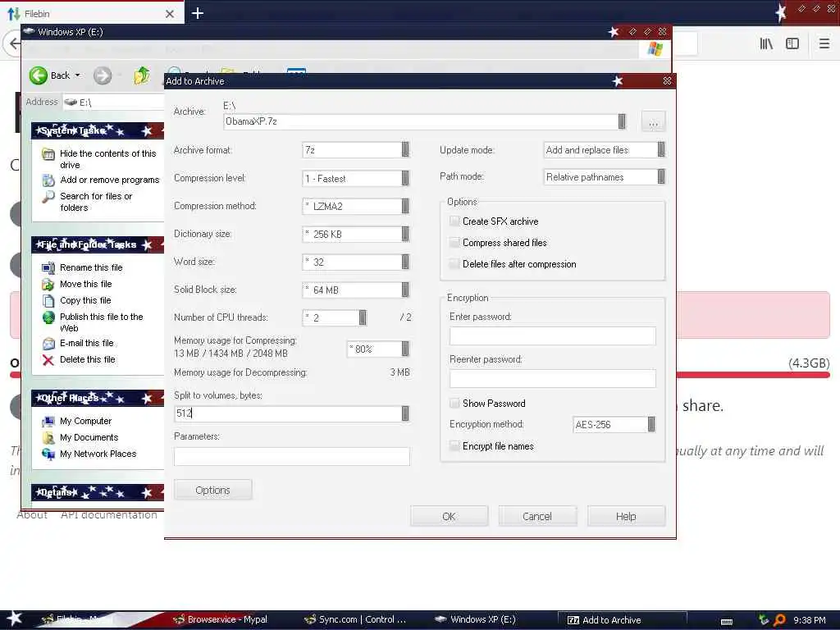Open the Update mode dropdown

point(661,150)
